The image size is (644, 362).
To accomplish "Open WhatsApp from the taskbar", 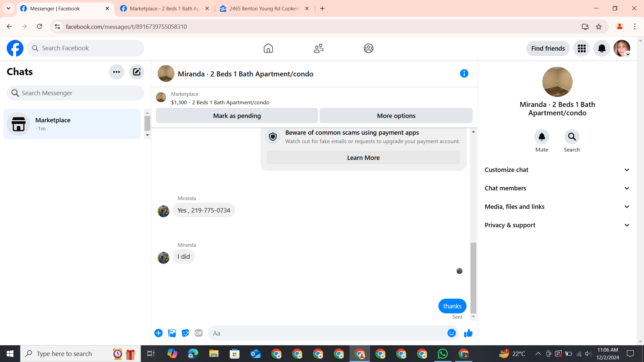I will point(443,354).
